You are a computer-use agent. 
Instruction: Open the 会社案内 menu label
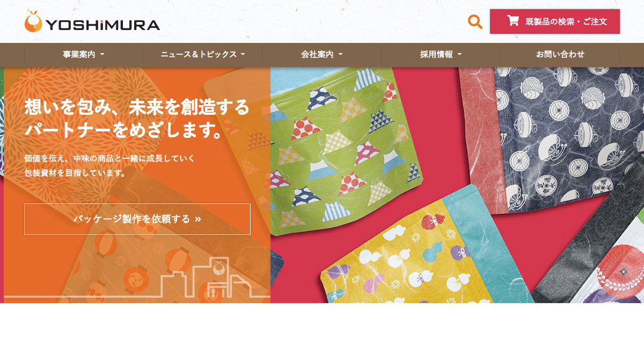317,54
